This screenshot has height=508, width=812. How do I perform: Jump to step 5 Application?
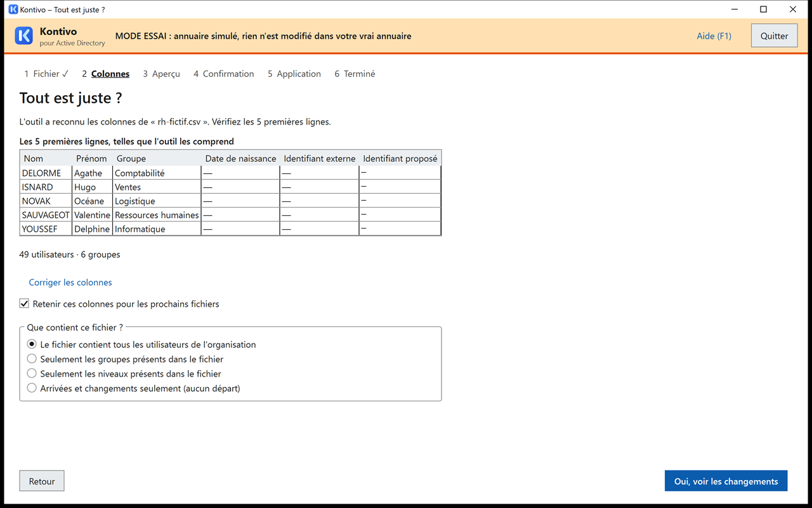tap(294, 74)
